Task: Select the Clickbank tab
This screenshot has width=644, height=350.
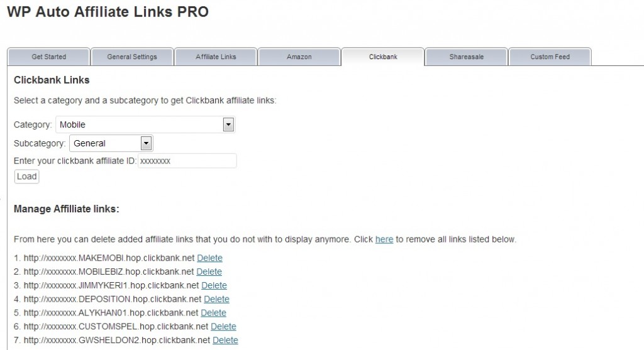Action: [383, 57]
